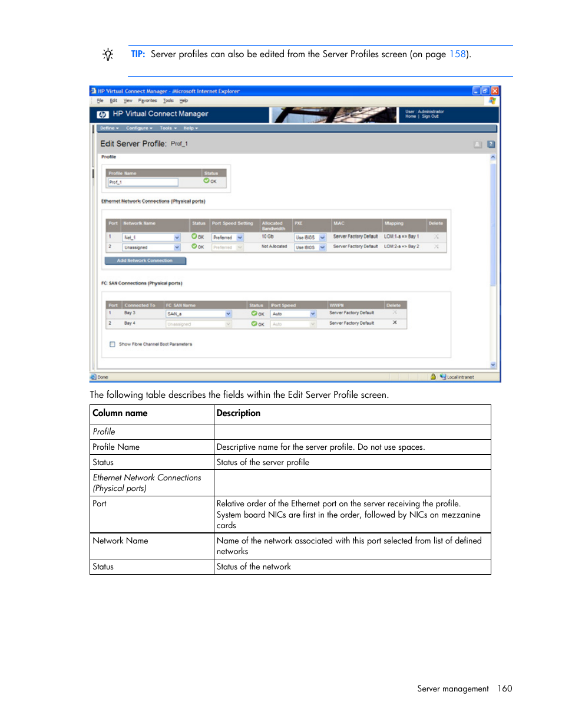Click the Internet Explorer title bar icon
The height and width of the screenshot is (728, 562).
[x=94, y=91]
